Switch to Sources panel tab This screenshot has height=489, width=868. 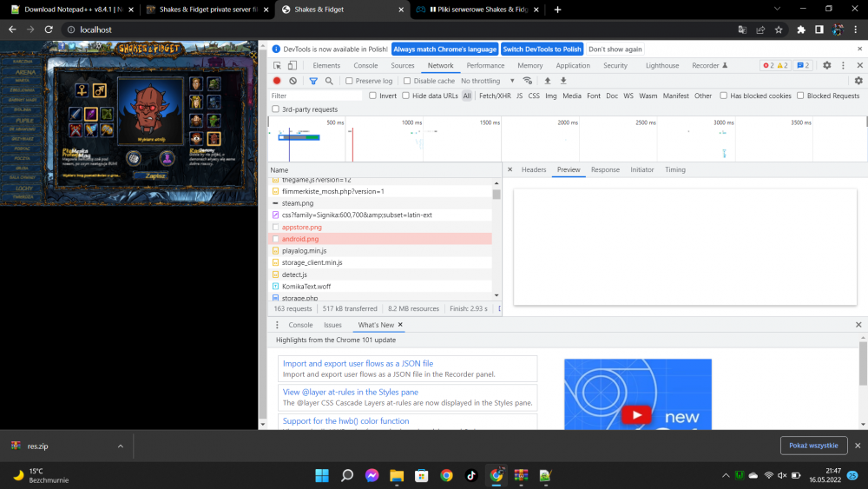pos(403,65)
